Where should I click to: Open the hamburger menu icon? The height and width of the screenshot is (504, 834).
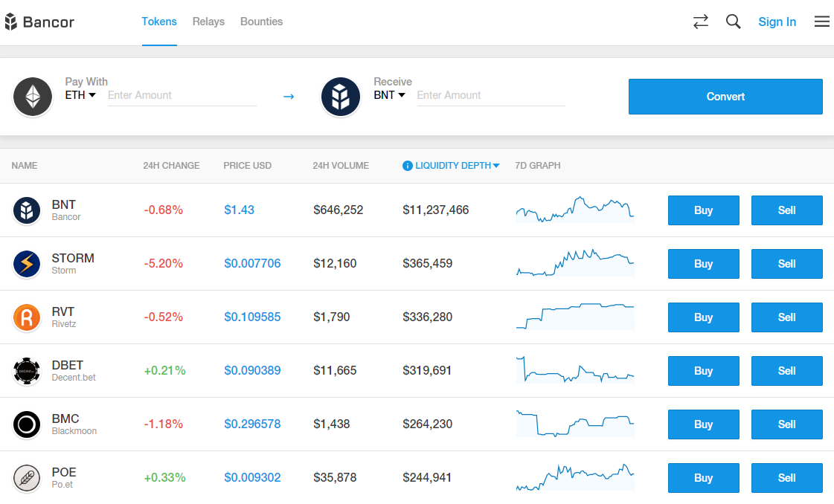(x=822, y=22)
